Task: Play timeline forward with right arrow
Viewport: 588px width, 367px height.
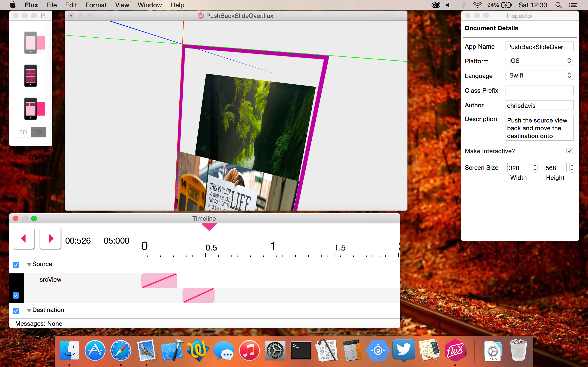Action: [x=50, y=238]
